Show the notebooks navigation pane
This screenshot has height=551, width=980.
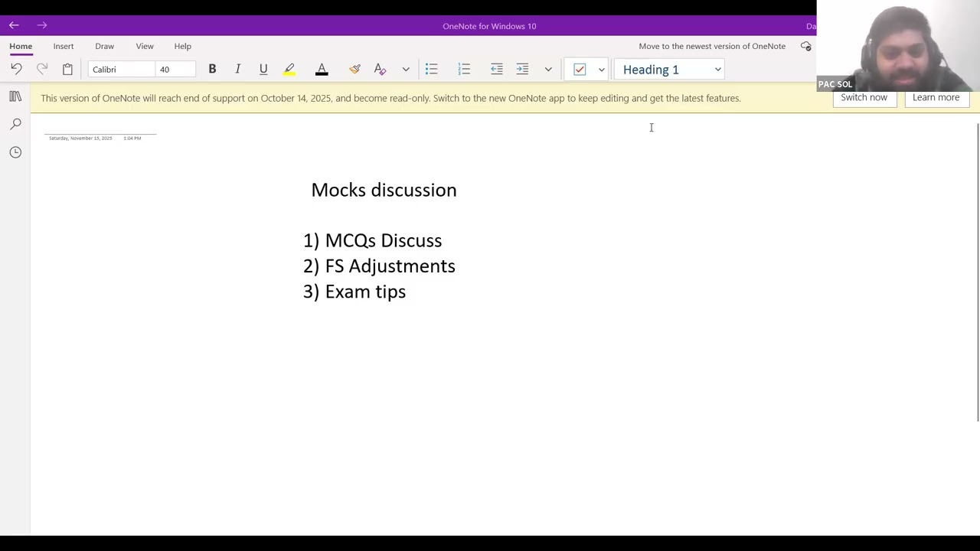[x=15, y=96]
